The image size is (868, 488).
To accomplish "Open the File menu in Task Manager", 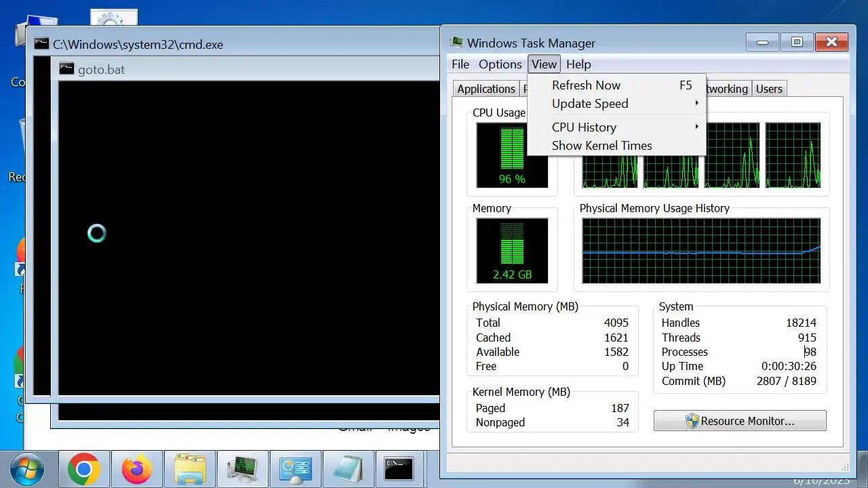I will (x=460, y=64).
